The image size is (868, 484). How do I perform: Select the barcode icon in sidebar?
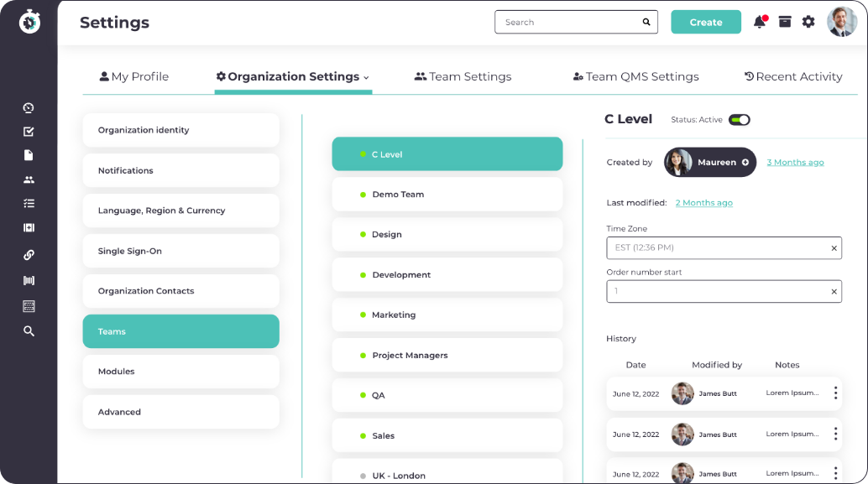tap(28, 278)
